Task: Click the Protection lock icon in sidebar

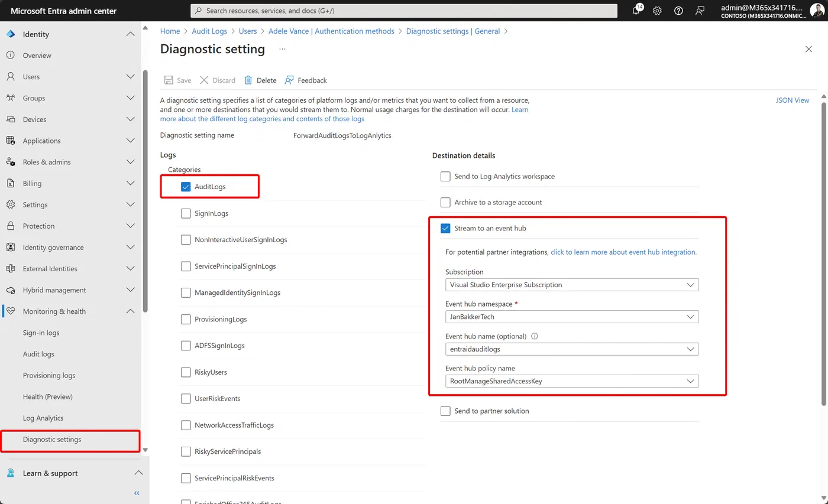Action: coord(10,226)
